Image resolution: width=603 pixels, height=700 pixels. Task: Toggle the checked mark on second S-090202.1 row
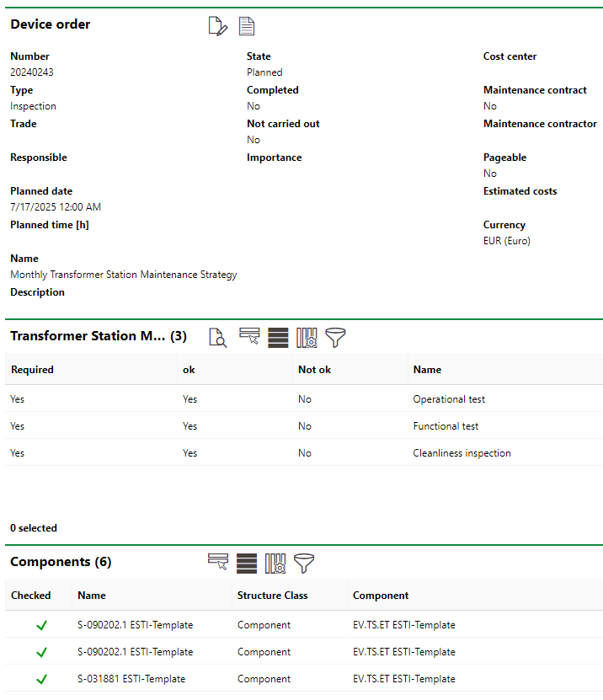[x=41, y=653]
